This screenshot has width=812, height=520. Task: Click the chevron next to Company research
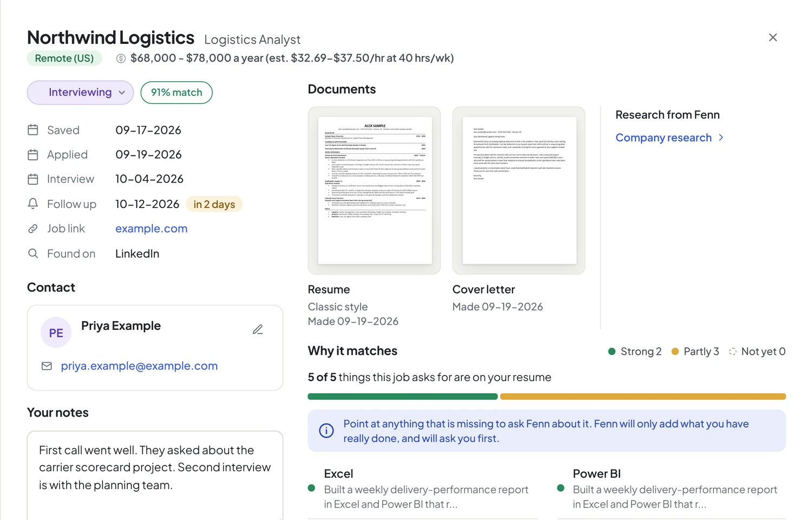tap(721, 138)
